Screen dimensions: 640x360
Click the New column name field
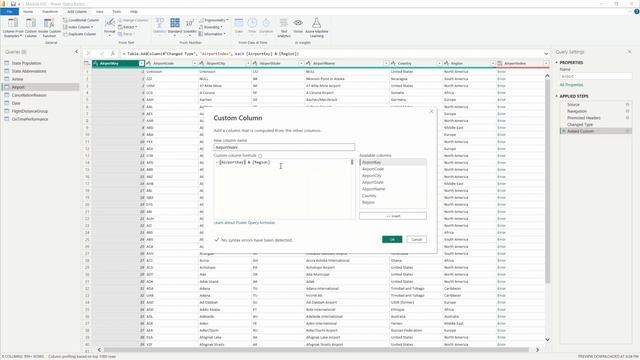(x=284, y=147)
